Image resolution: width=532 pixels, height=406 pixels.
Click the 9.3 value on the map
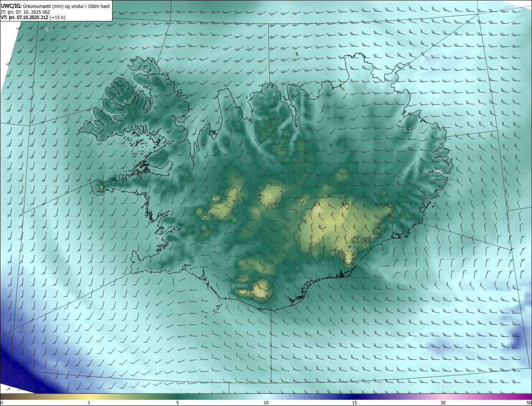click(289, 17)
